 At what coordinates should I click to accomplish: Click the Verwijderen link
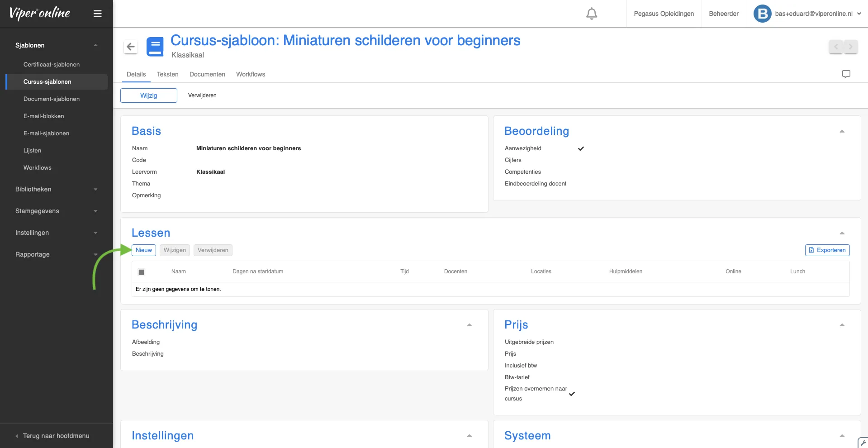pos(202,95)
